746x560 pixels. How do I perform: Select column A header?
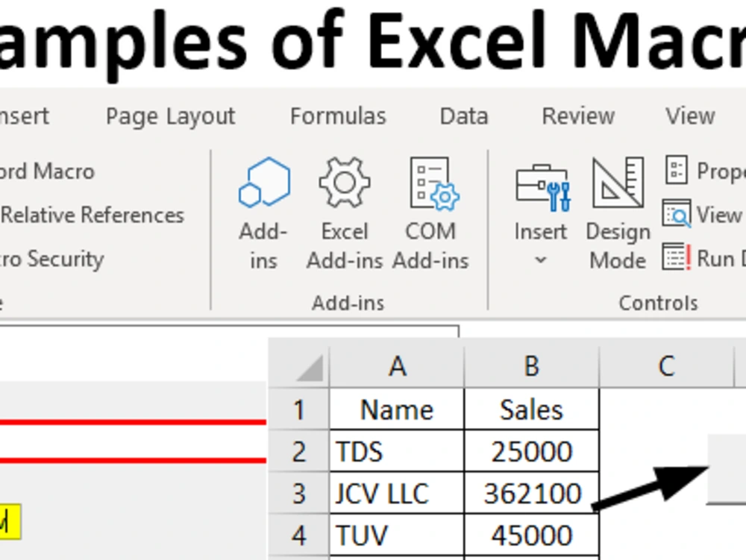pyautogui.click(x=398, y=367)
